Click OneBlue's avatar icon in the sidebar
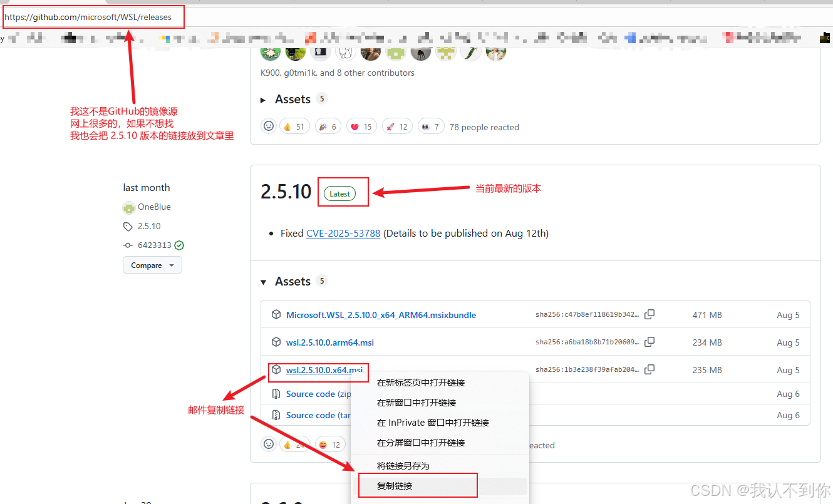This screenshot has width=833, height=504. [129, 207]
